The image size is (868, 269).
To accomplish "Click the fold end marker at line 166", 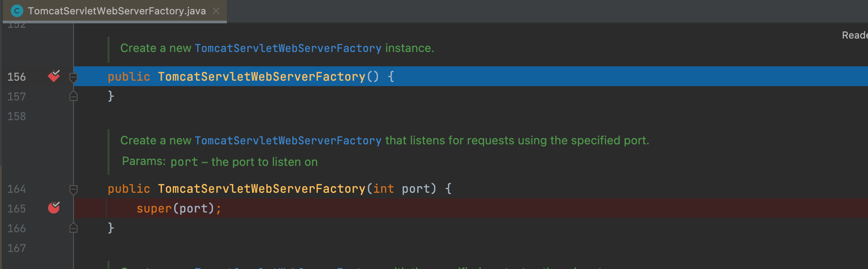I will (74, 228).
